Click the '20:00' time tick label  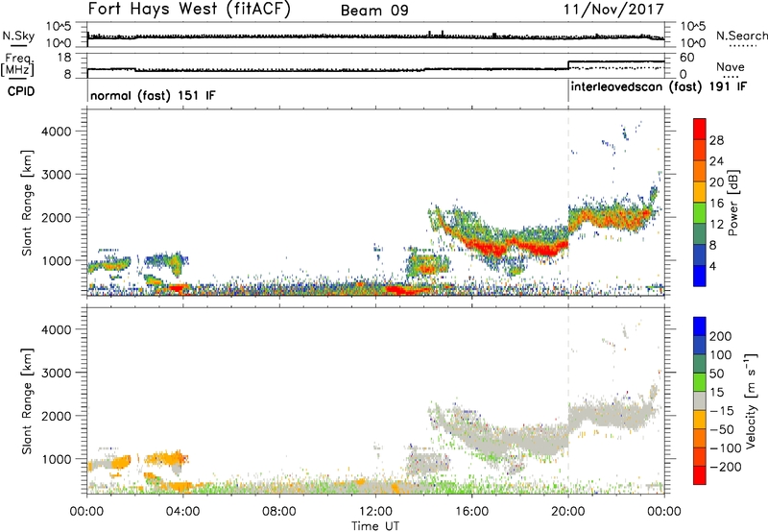point(567,512)
